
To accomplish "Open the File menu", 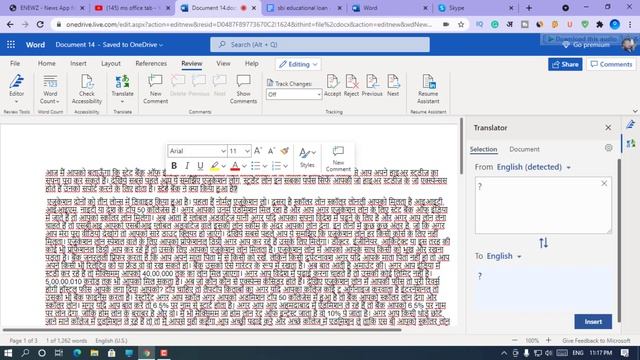I will click(15, 64).
